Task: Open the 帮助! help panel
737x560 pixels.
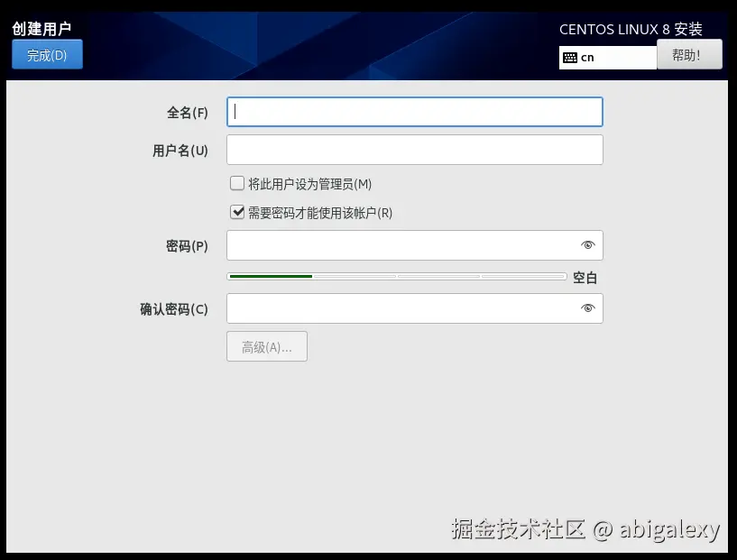Action: tap(689, 54)
